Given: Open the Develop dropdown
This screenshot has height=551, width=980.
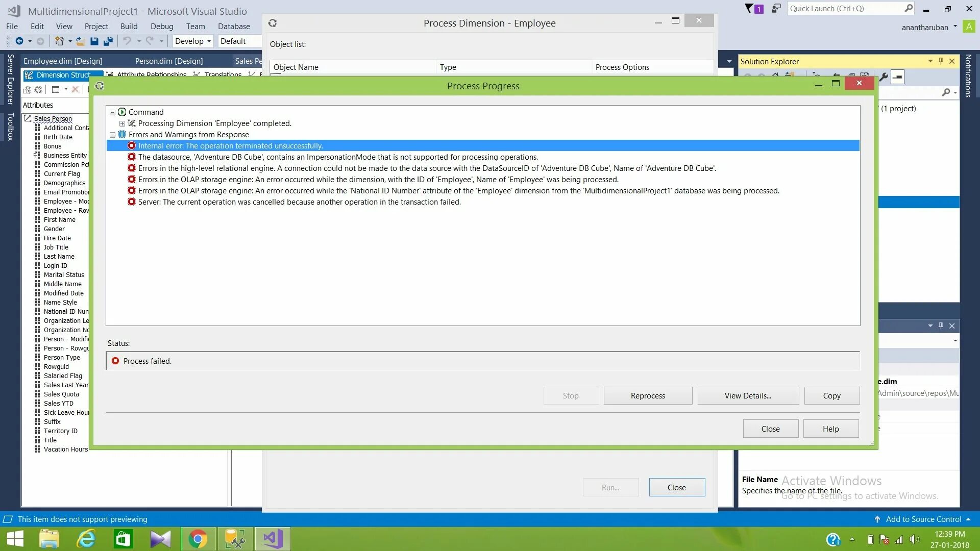Looking at the screenshot, I should [x=193, y=41].
